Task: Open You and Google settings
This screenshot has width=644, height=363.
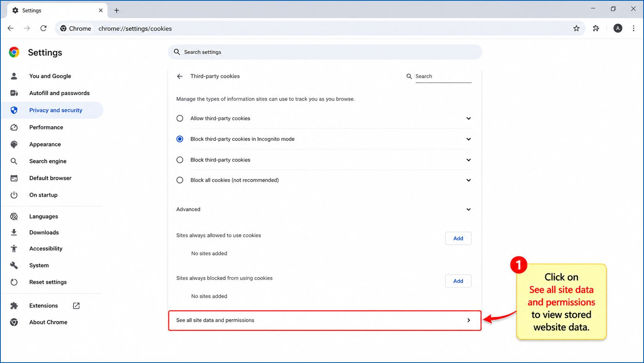Action: click(x=50, y=76)
